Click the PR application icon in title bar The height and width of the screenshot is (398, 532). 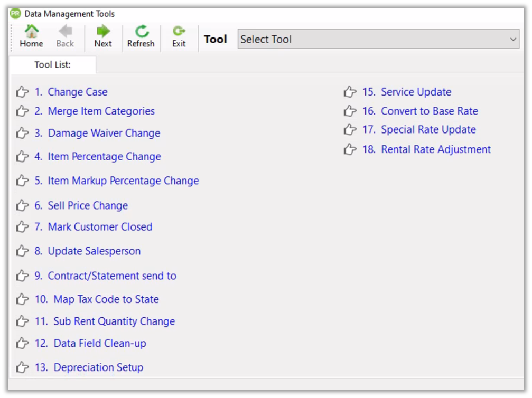(x=15, y=14)
